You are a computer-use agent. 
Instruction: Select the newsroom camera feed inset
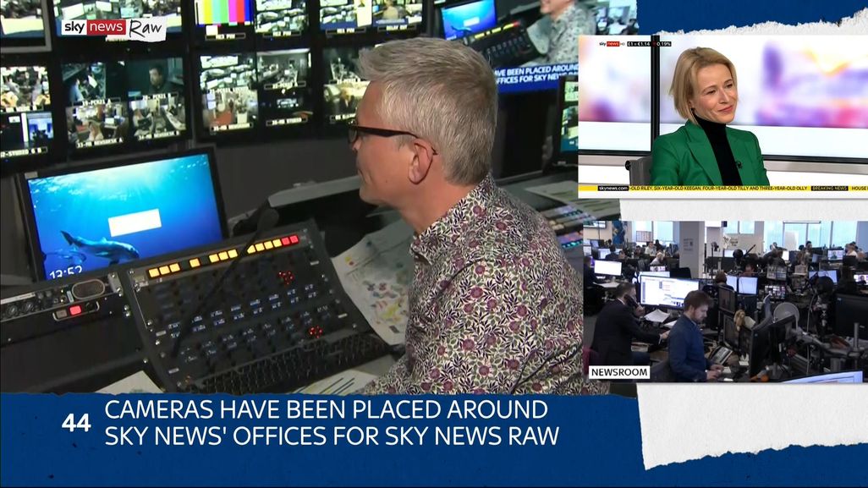tap(724, 300)
